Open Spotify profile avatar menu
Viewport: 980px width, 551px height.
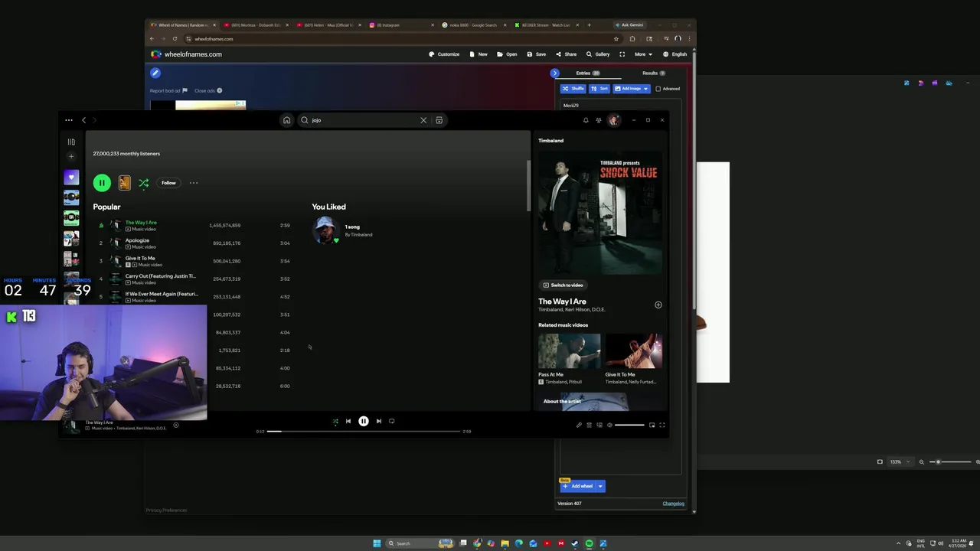(x=613, y=120)
